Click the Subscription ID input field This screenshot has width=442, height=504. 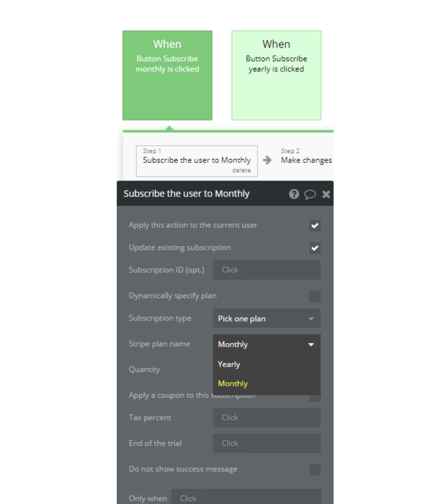pyautogui.click(x=266, y=270)
